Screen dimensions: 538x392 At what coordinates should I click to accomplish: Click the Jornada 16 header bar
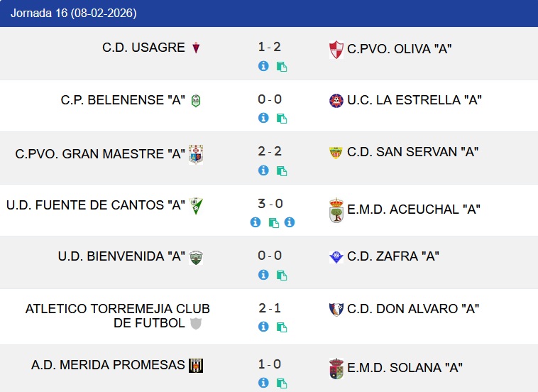(x=269, y=13)
